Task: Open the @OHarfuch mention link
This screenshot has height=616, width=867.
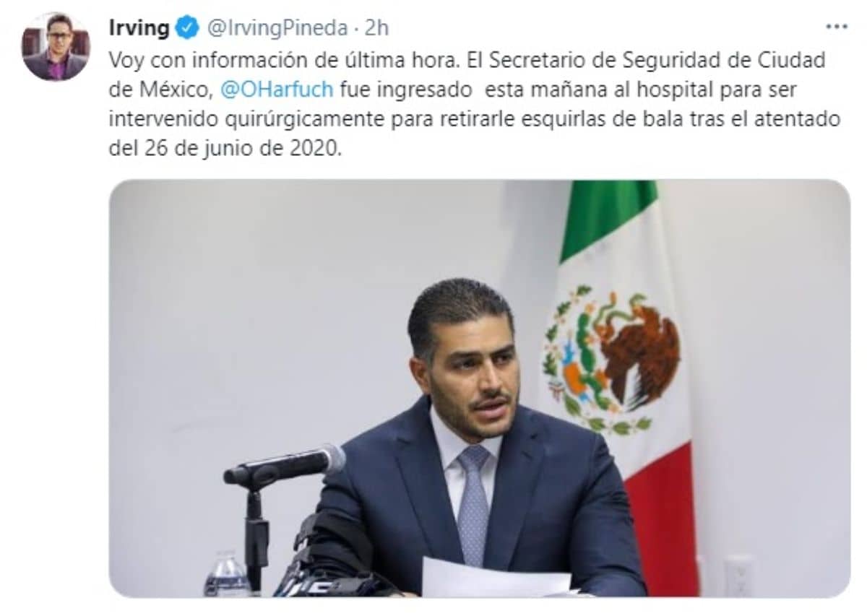Action: [277, 89]
